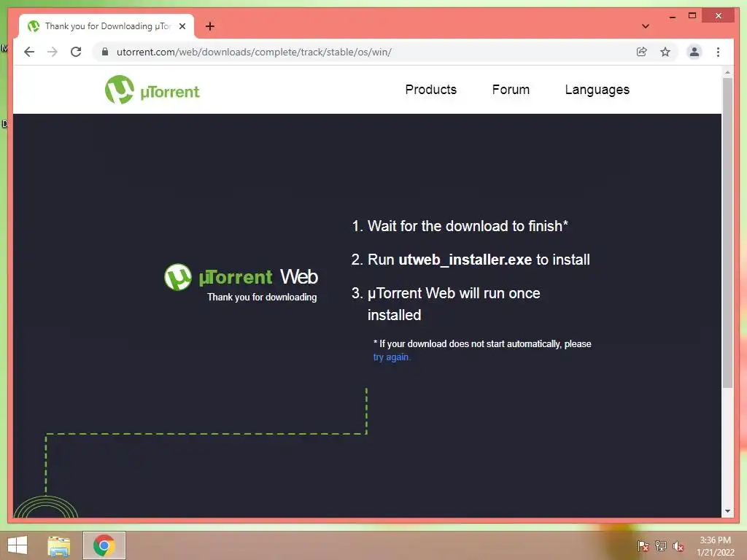
Task: Bookmark this page with star icon
Action: 665,52
